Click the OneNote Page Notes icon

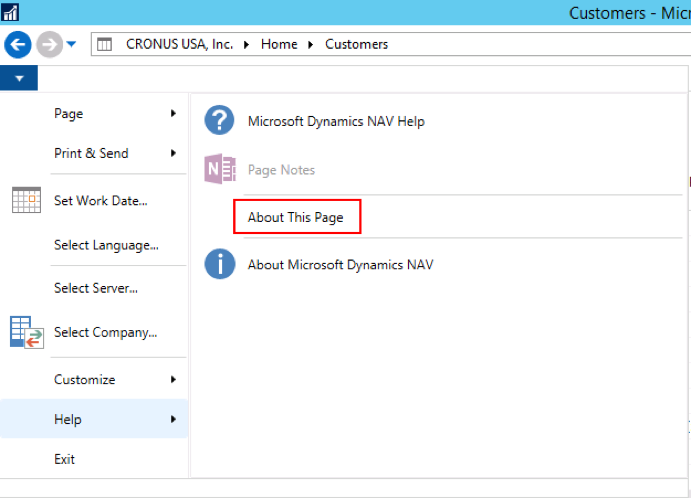tap(220, 169)
